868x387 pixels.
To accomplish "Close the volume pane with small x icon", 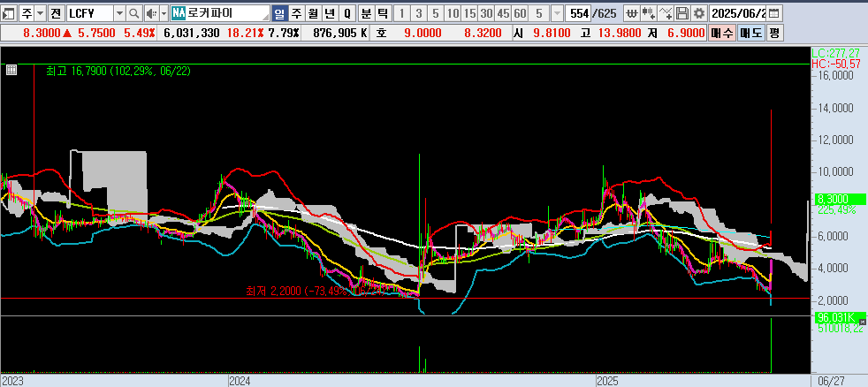I will tap(863, 321).
